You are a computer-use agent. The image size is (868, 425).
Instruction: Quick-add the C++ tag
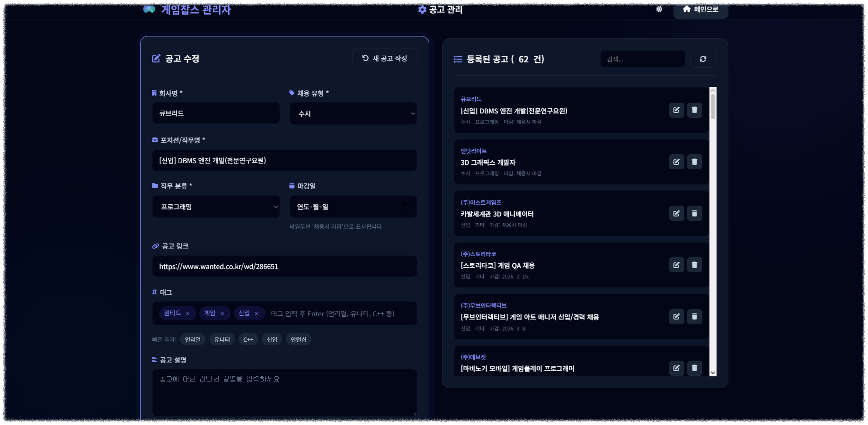tap(248, 339)
